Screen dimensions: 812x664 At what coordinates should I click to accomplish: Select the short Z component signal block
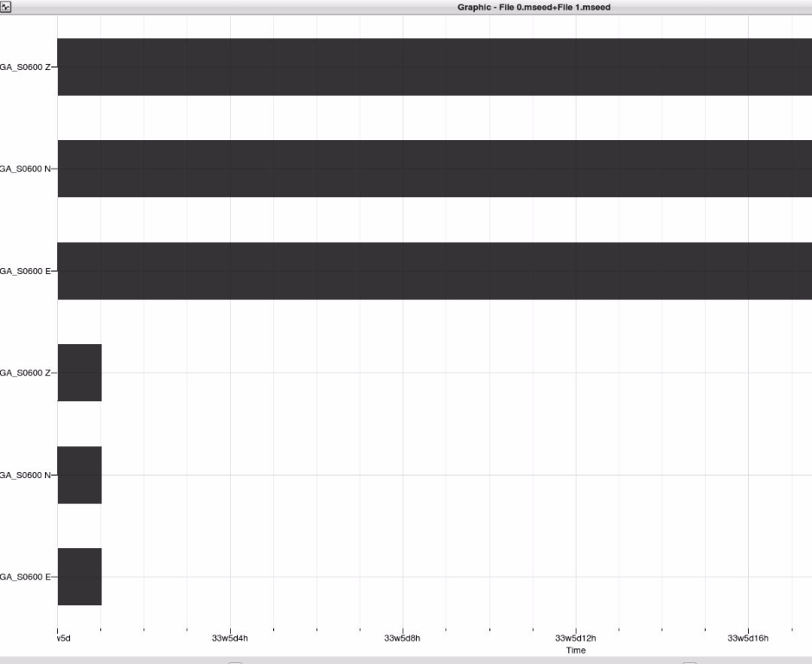(80, 373)
